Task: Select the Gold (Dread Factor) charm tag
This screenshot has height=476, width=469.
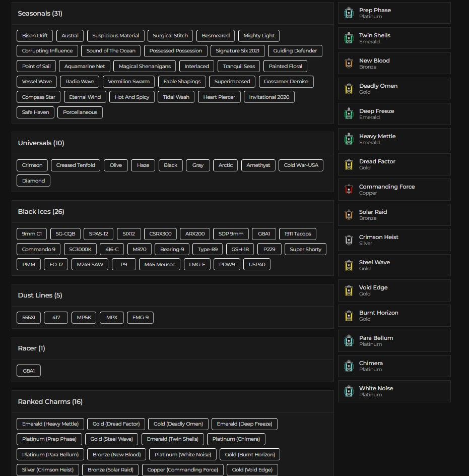Action: [116, 424]
